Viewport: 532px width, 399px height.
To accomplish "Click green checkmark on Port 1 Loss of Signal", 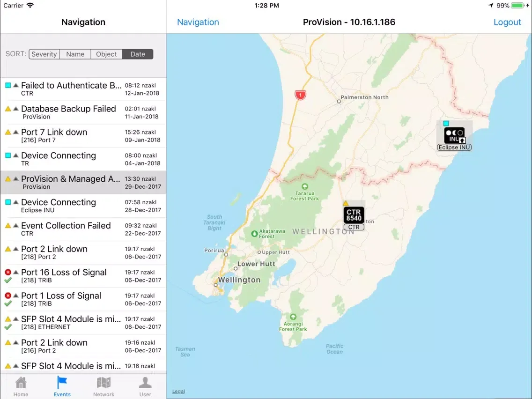I will (x=8, y=303).
